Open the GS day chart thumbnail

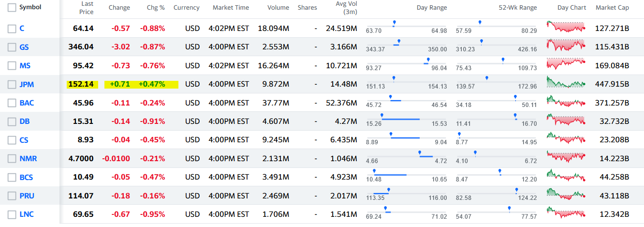(x=566, y=45)
